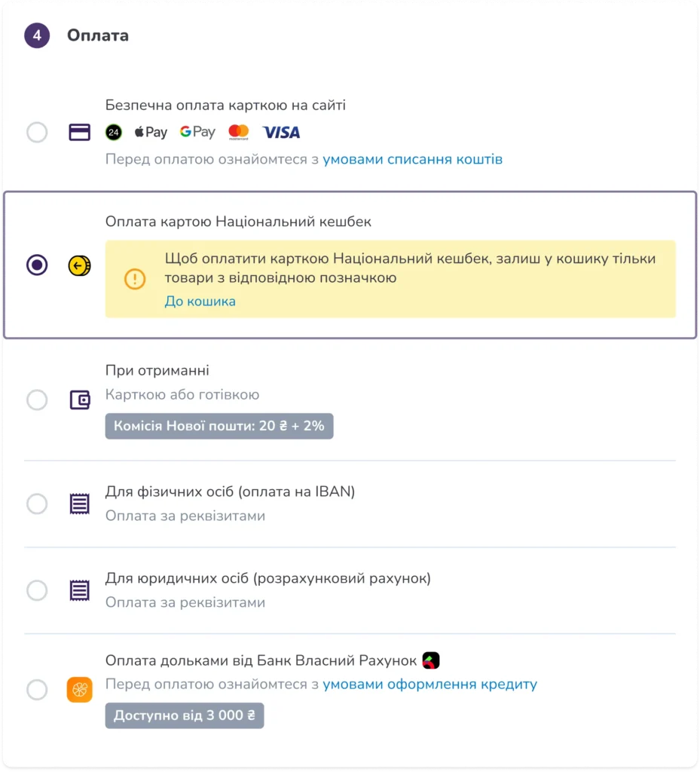Click the Google Pay logo
The image size is (700, 772).
[x=197, y=133]
